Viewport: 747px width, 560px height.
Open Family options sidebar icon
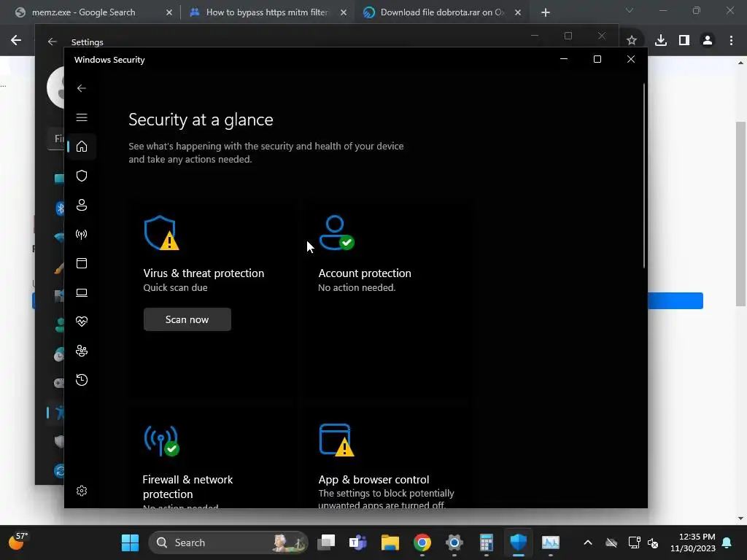(x=82, y=351)
